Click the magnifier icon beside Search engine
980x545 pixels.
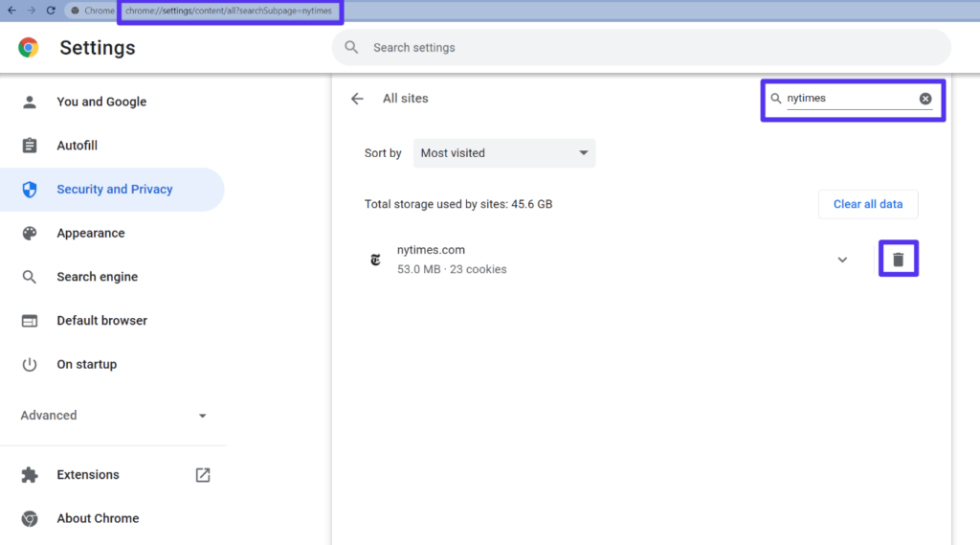pos(30,277)
